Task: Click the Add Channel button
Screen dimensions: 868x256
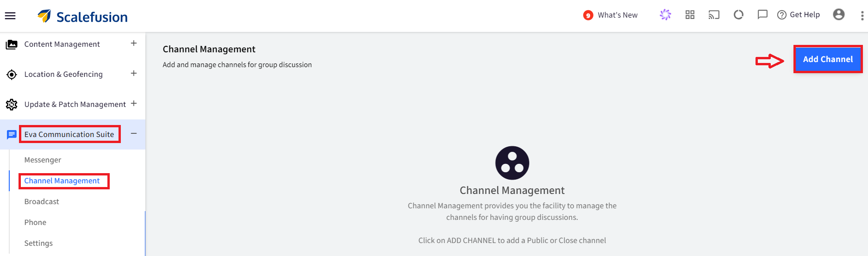Action: click(x=828, y=59)
